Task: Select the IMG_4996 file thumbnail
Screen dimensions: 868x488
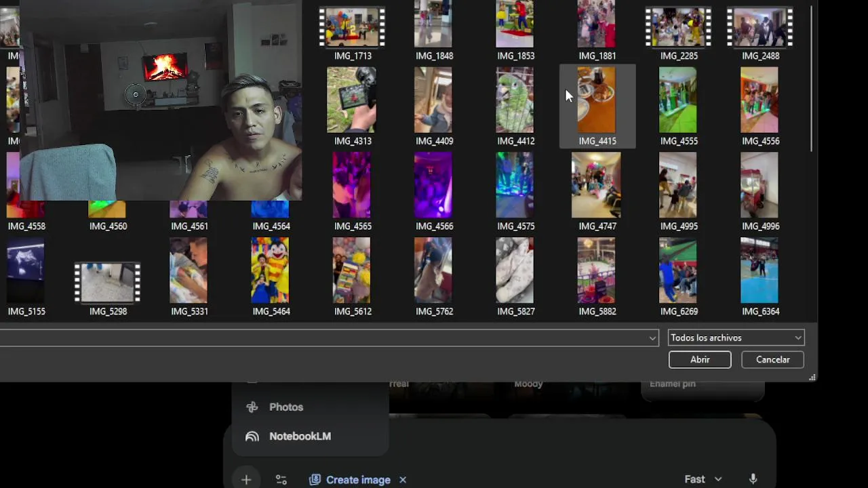Action: click(x=759, y=185)
